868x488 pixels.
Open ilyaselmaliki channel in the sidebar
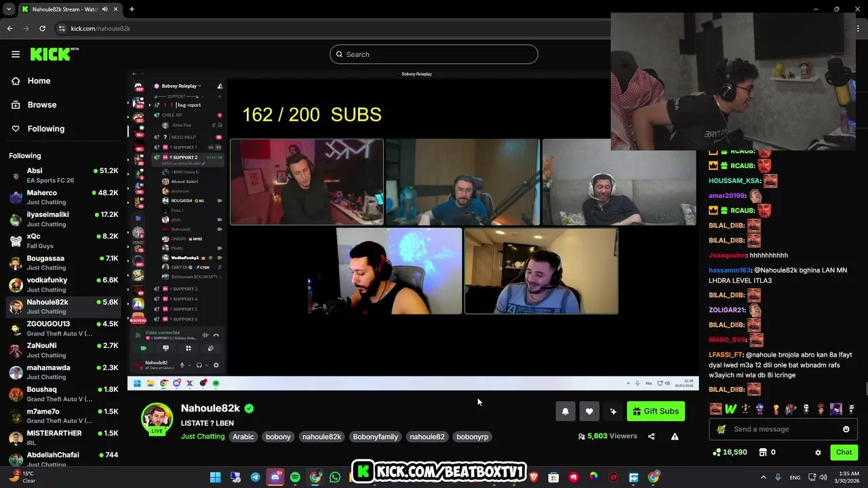tap(64, 219)
